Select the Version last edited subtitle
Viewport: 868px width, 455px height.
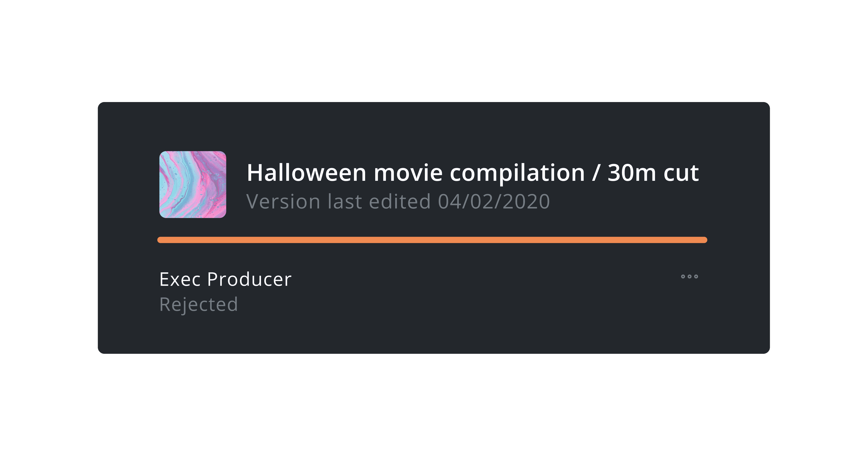point(398,202)
